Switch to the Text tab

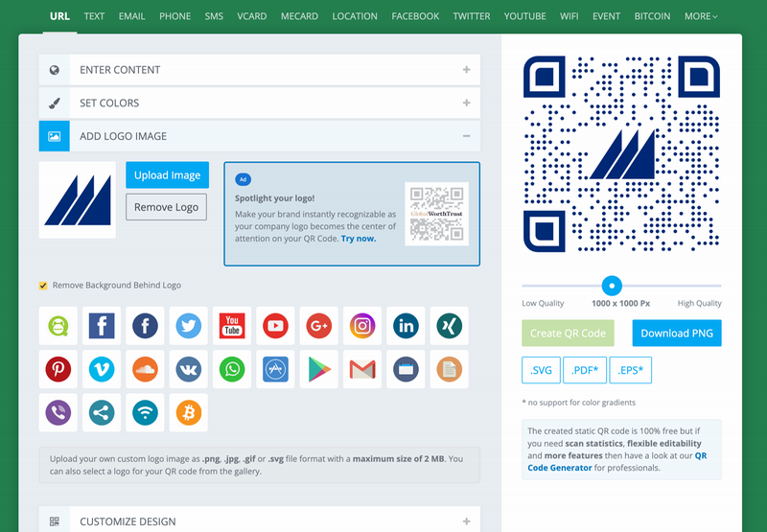pyautogui.click(x=94, y=16)
